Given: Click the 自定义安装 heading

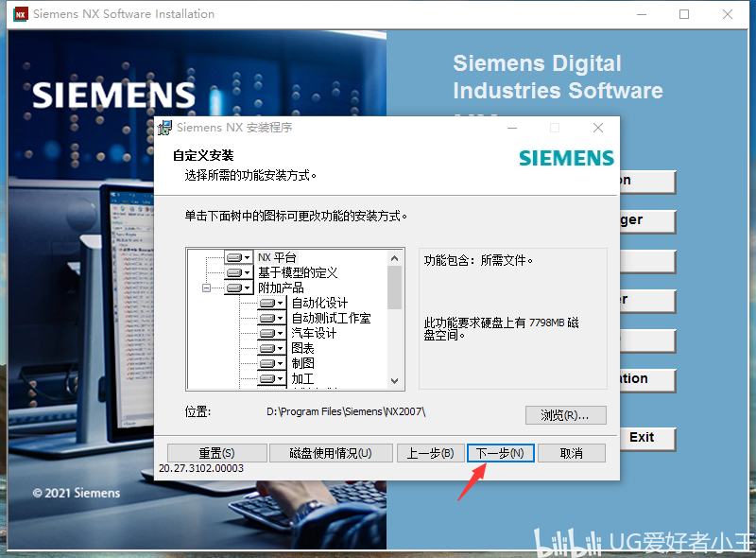Looking at the screenshot, I should pos(203,155).
